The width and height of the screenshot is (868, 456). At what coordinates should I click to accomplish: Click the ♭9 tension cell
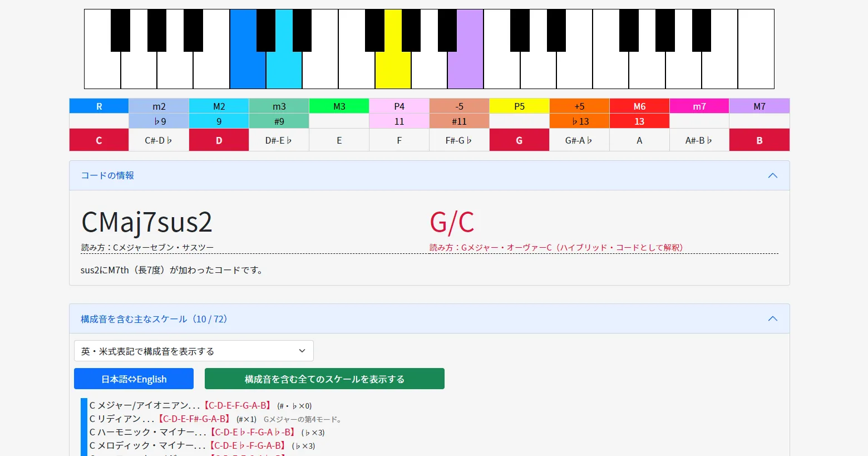pyautogui.click(x=159, y=121)
